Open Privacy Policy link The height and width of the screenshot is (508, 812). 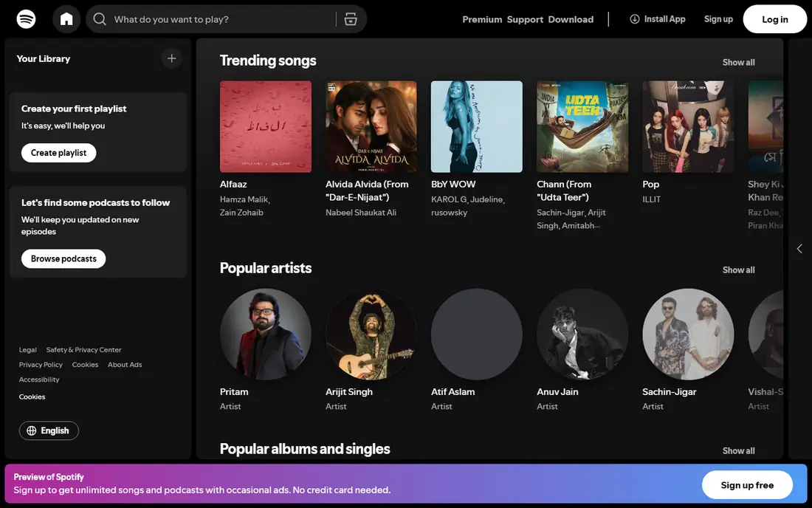pyautogui.click(x=41, y=365)
